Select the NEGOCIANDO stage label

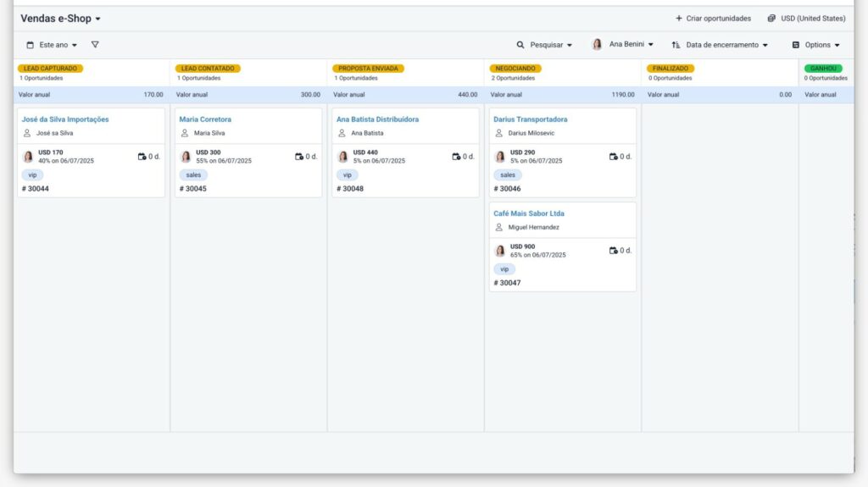(x=515, y=68)
